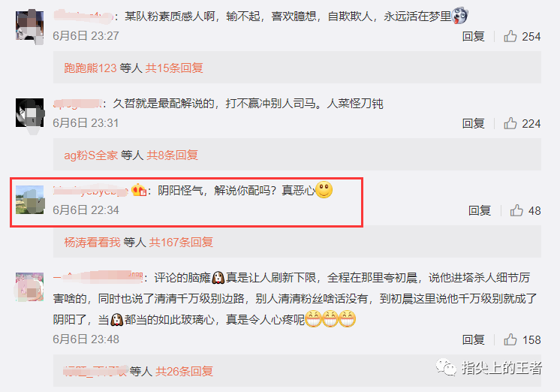Reply to the 6月6日 23:27 comment

click(x=473, y=37)
